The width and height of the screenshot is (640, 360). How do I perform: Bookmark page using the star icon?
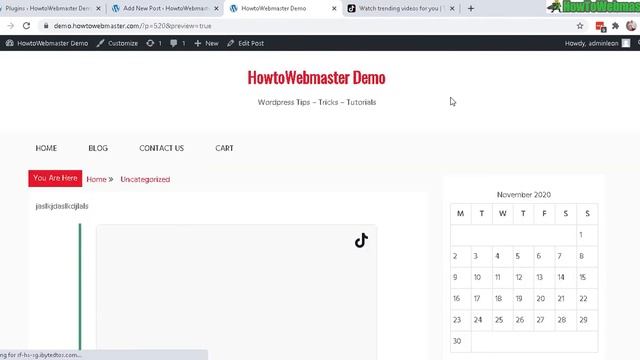point(580,26)
